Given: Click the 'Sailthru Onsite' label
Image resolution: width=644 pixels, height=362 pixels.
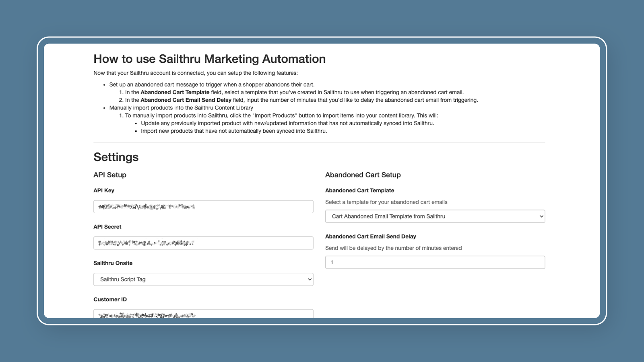Looking at the screenshot, I should pos(113,263).
